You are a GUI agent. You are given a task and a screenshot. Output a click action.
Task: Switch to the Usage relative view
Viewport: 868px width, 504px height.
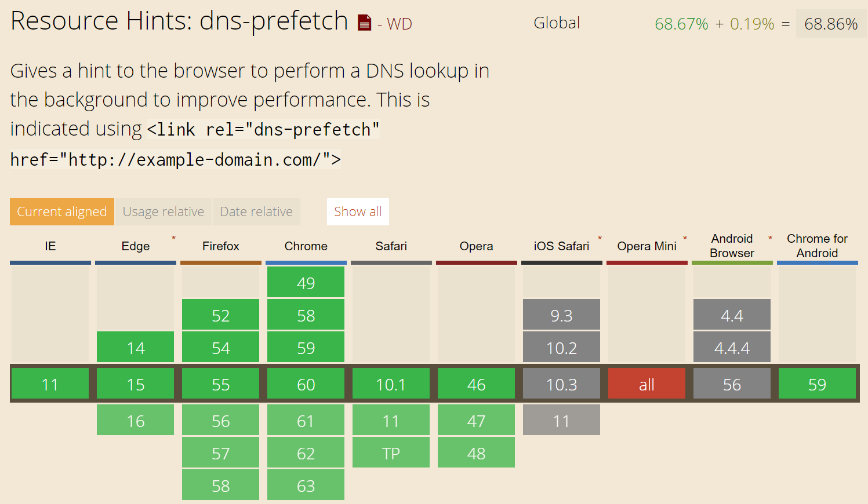pyautogui.click(x=163, y=211)
